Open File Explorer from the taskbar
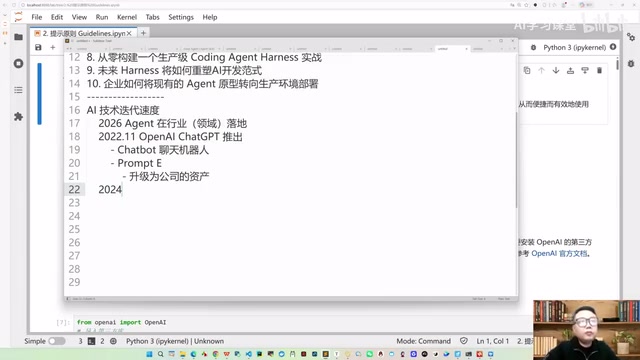Viewport: 640px width, 360px height. [182, 354]
